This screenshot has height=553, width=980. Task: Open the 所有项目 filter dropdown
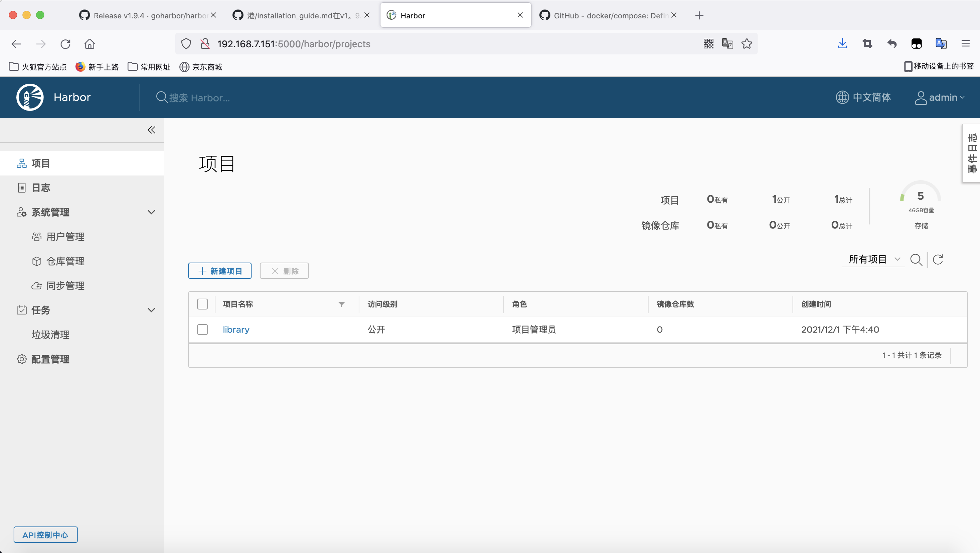[873, 259]
